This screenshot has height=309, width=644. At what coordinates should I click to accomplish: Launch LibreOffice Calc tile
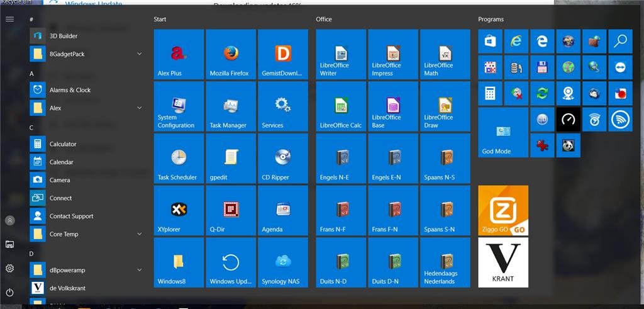tap(341, 106)
